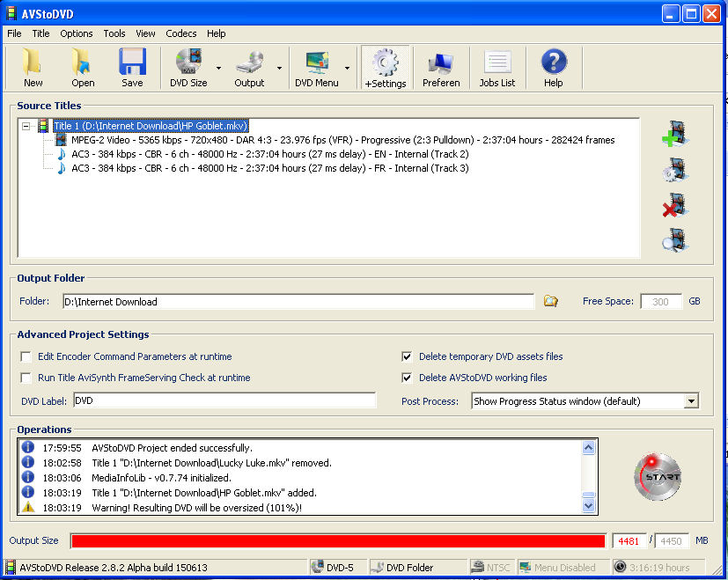The height and width of the screenshot is (580, 728).
Task: Enable Edit Encoder Command Parameters at runtime
Action: 26,356
